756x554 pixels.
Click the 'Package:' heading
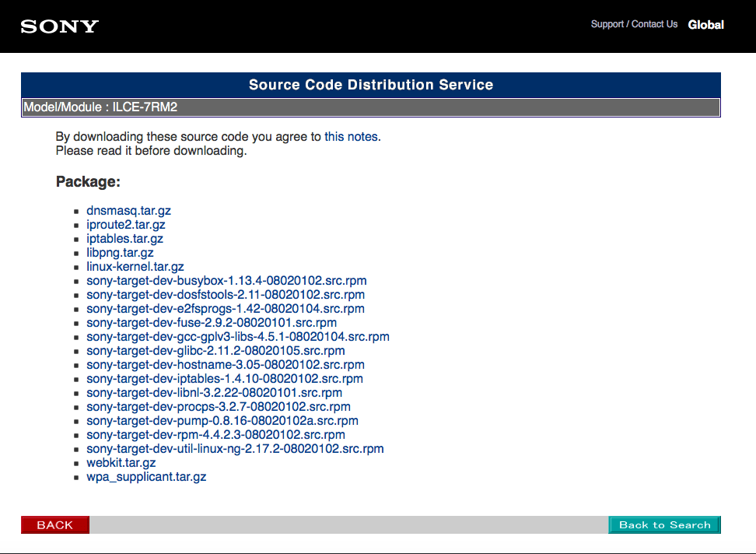tap(88, 182)
